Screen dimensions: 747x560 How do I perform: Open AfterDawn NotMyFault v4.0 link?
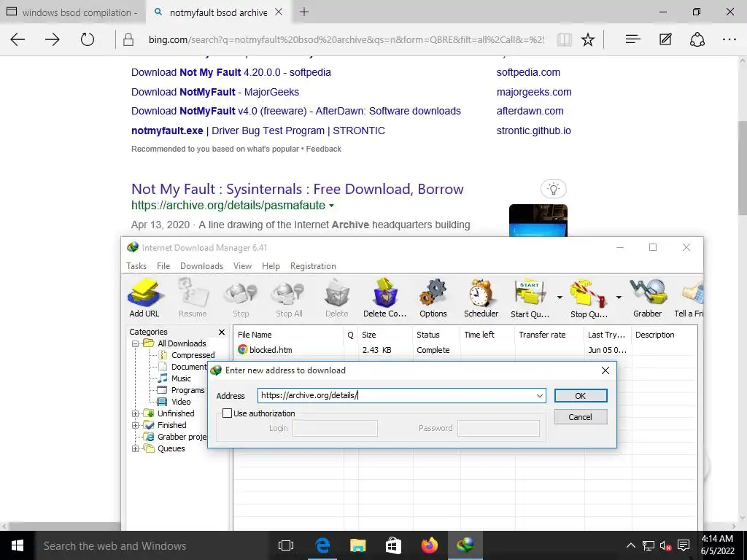[296, 111]
